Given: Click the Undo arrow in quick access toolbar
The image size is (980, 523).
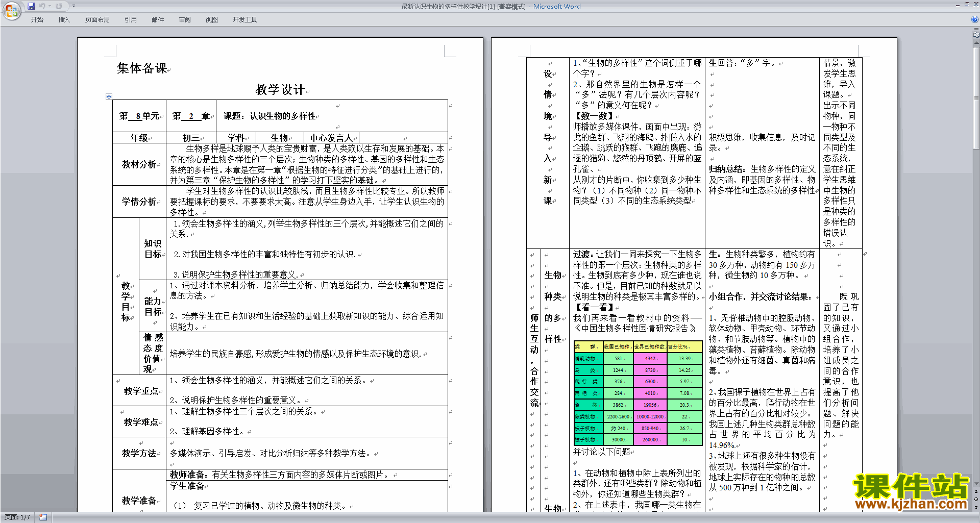Looking at the screenshot, I should (x=42, y=6).
